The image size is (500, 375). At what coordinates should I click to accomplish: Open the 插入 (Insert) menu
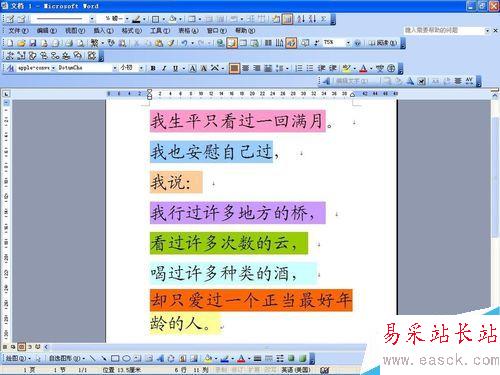103,31
